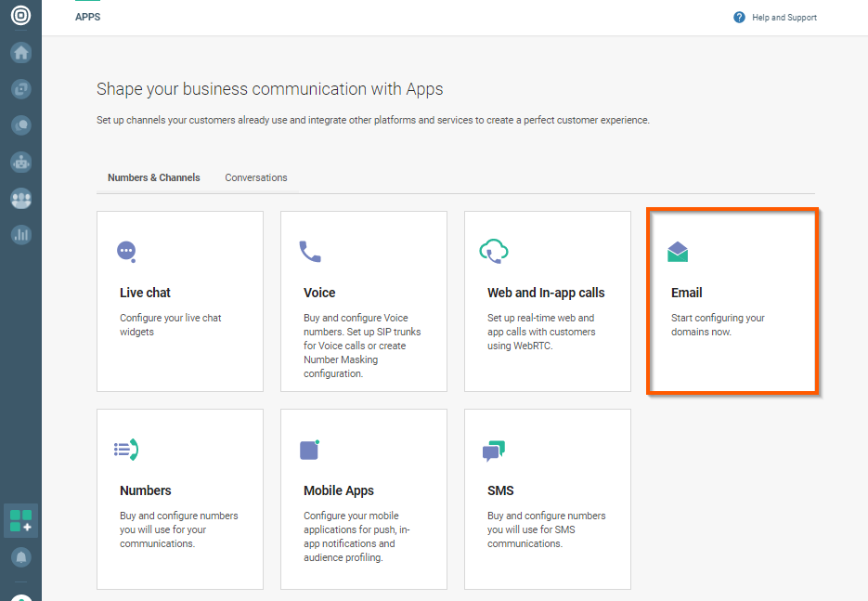Click the People icon in the sidebar
This screenshot has height=601, width=868.
[20, 198]
